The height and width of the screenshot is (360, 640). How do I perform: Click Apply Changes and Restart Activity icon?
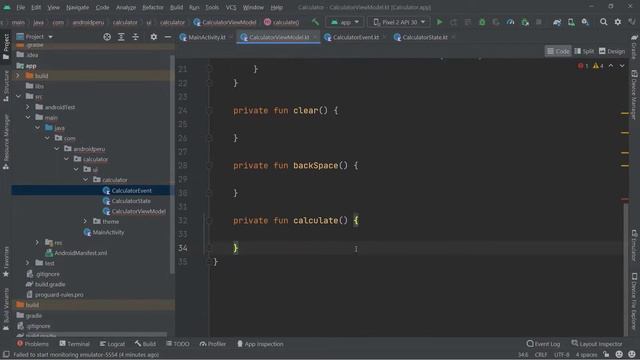(453, 22)
